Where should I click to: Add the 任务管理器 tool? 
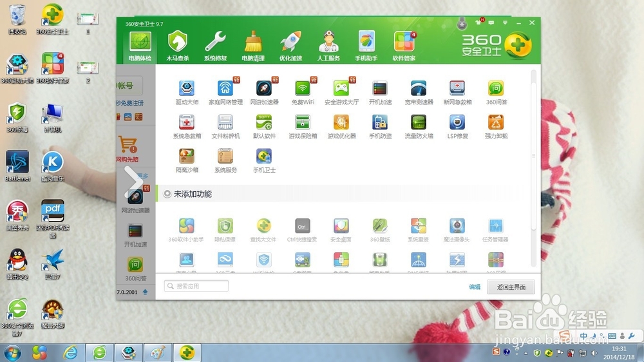[495, 231]
